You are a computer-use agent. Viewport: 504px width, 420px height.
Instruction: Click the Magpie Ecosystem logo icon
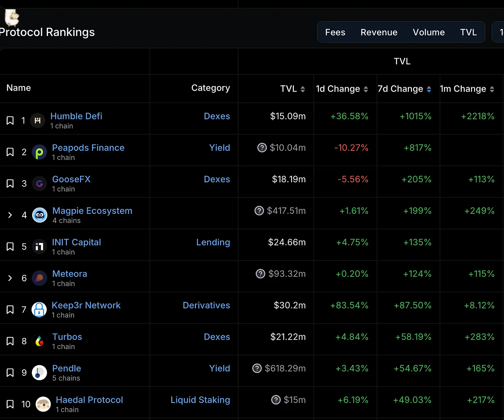tap(40, 215)
